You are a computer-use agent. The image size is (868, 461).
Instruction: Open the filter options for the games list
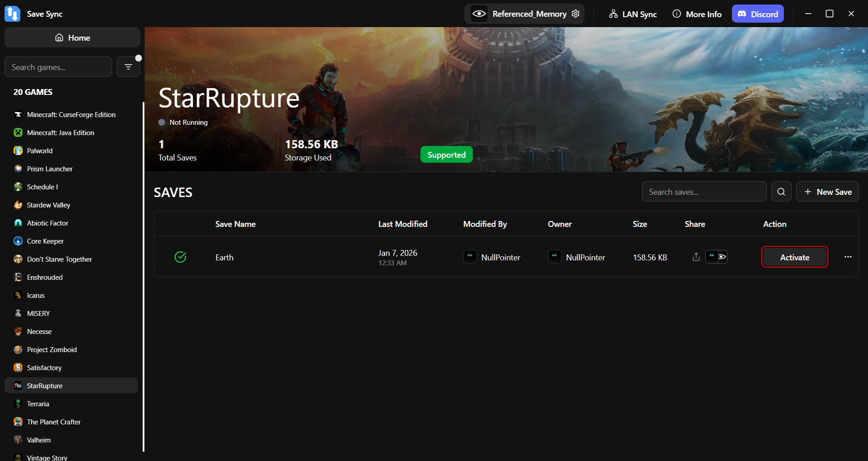click(x=128, y=67)
